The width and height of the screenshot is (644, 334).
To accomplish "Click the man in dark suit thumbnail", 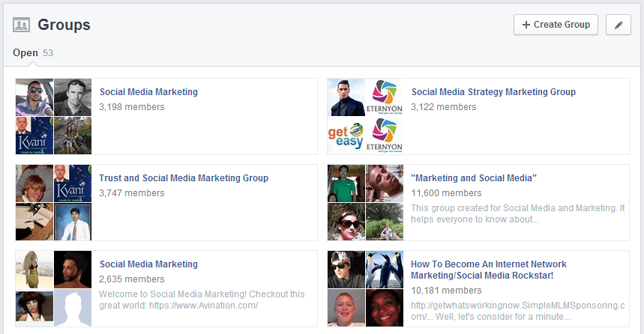I will point(346,97).
